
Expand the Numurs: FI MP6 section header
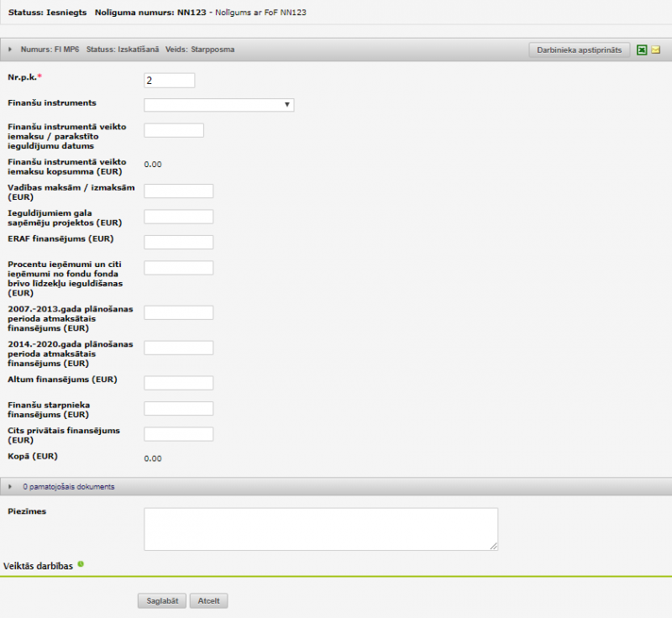click(10, 50)
